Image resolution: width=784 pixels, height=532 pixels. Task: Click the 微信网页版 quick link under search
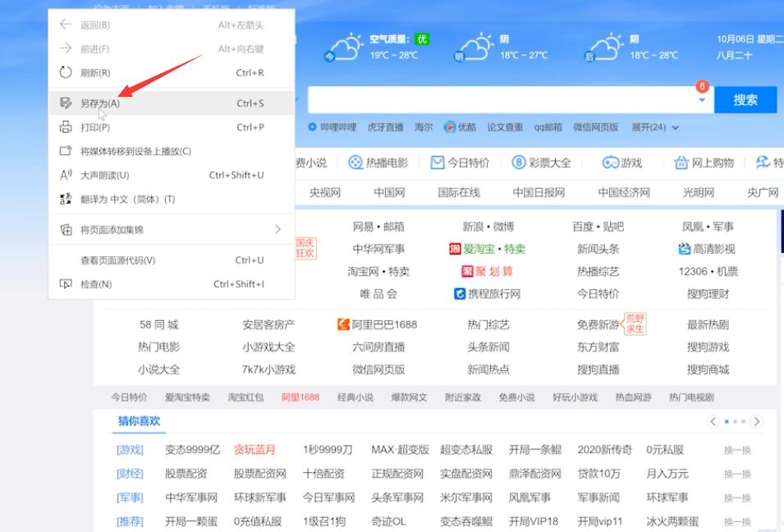595,127
